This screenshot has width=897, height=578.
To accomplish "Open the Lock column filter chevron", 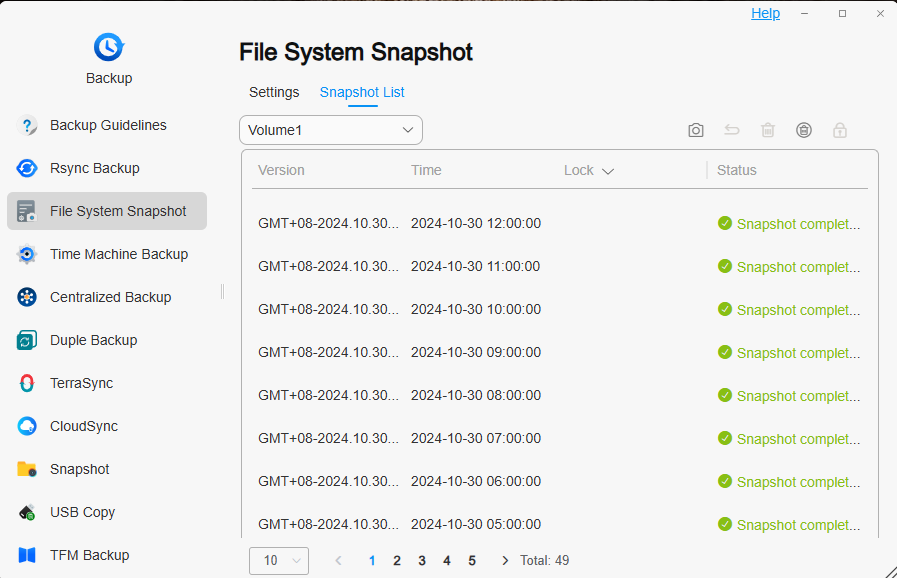I will 608,171.
